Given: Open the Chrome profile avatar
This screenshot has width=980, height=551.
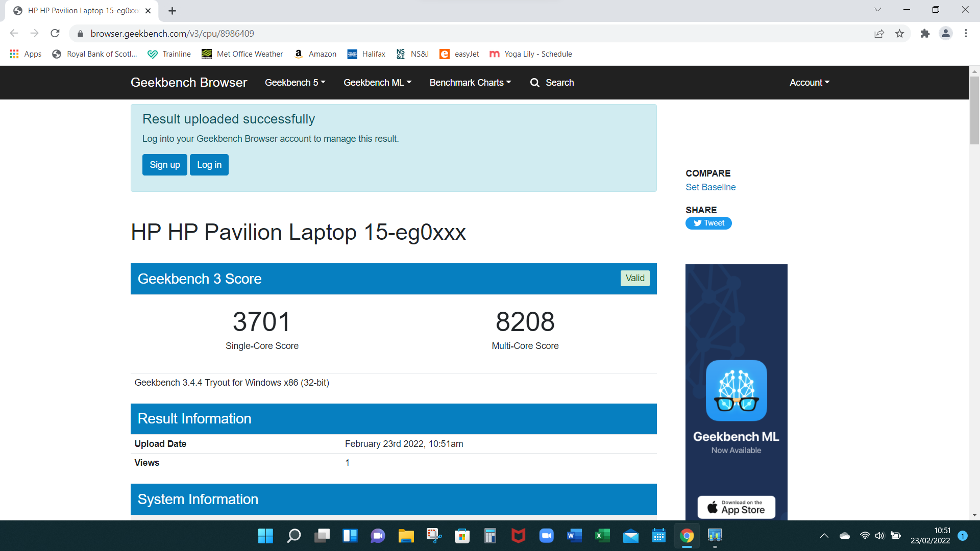Looking at the screenshot, I should [946, 34].
